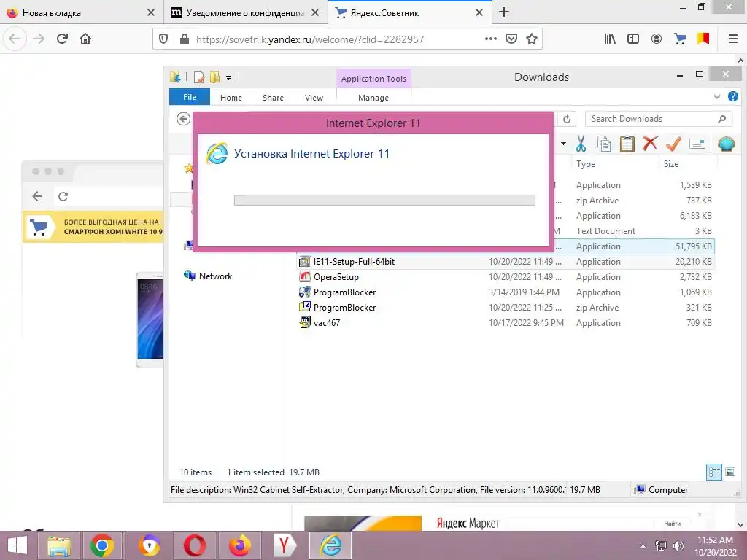Image resolution: width=747 pixels, height=560 pixels.
Task: Click the Cut scissors icon
Action: (581, 144)
